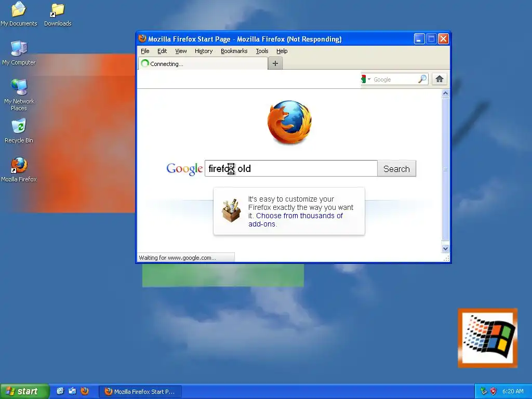Viewport: 532px width, 399px height.
Task: Launch Firefox from quick launch bar
Action: coord(85,391)
